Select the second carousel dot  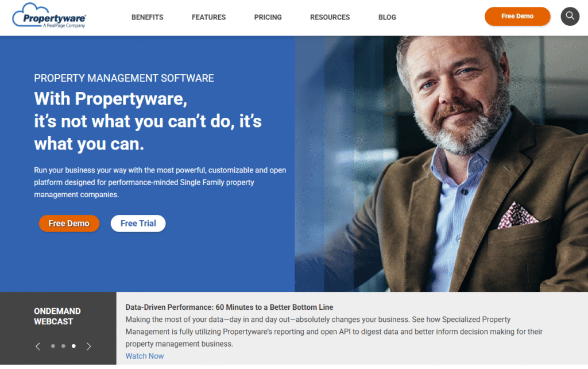click(x=63, y=346)
